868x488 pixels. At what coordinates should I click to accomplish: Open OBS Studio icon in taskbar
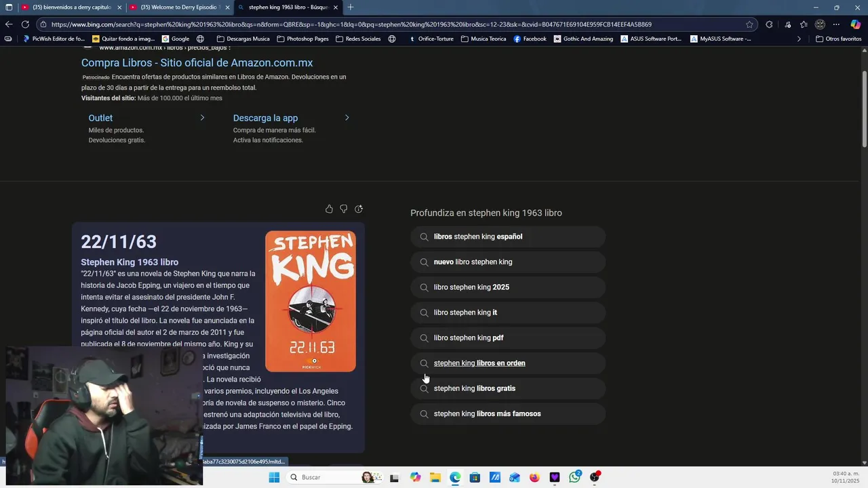click(595, 477)
